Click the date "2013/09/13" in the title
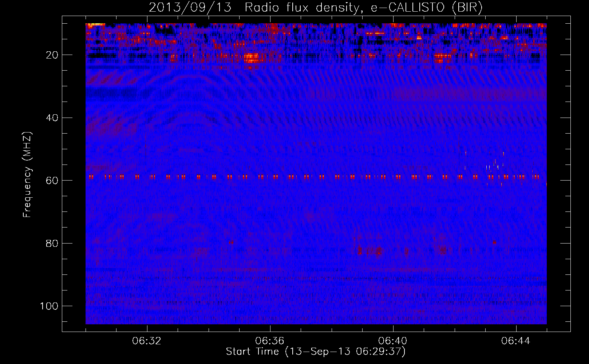Image resolution: width=589 pixels, height=364 pixels. click(x=190, y=8)
